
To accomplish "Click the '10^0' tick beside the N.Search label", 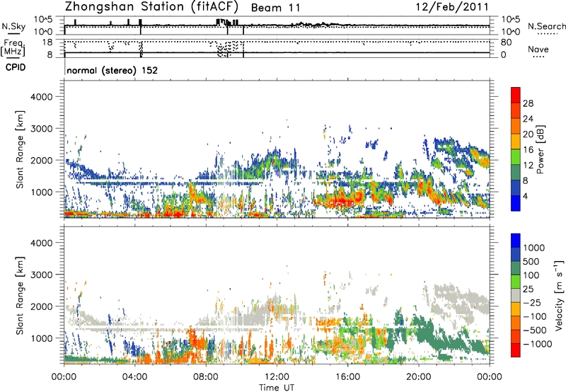I will [x=510, y=32].
